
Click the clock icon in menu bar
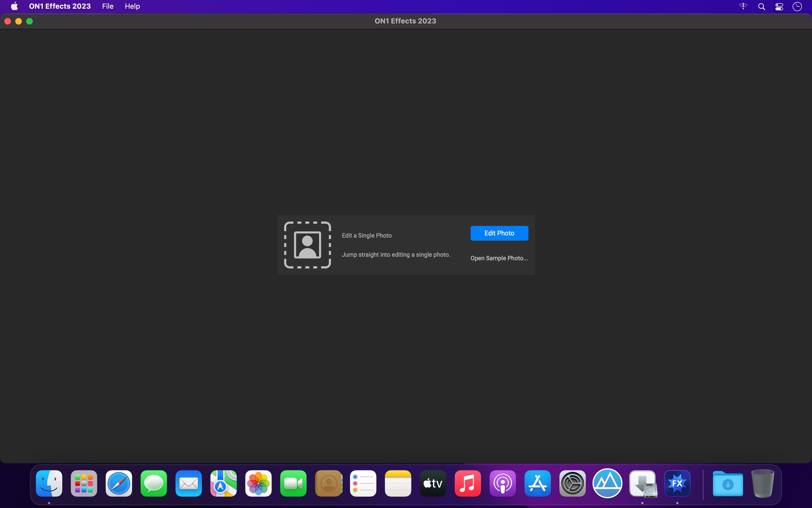point(797,7)
